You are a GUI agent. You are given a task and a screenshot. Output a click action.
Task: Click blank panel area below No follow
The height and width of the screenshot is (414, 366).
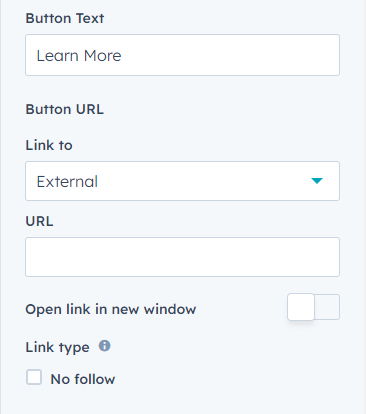(182, 402)
